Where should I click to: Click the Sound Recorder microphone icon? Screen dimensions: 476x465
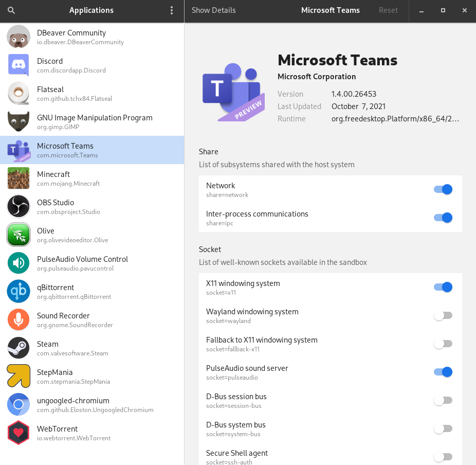[x=19, y=319]
